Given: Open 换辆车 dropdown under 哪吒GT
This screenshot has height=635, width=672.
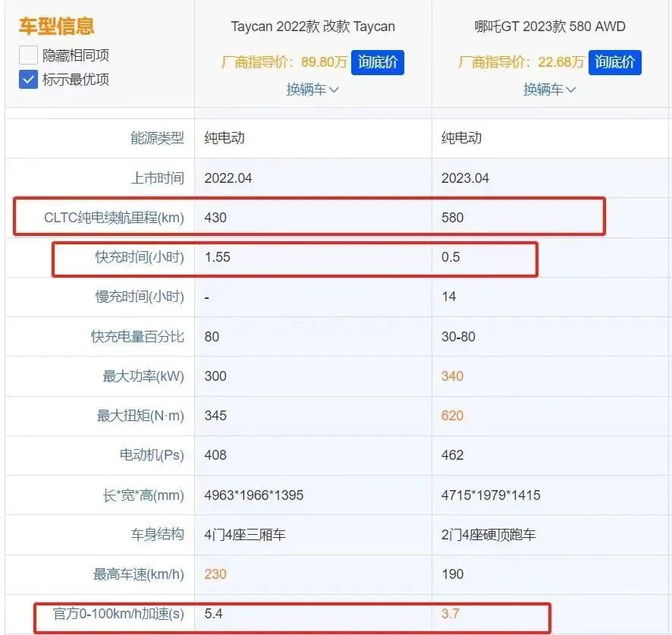Looking at the screenshot, I should (549, 90).
